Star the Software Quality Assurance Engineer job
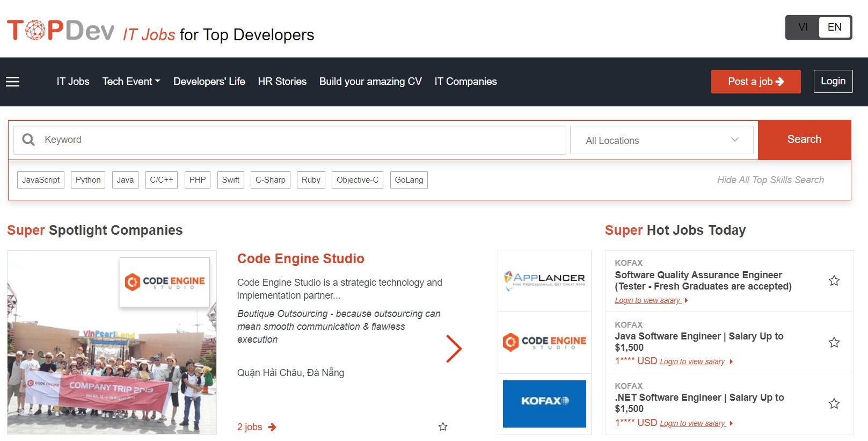Screen dimensions: 868x441 point(834,280)
